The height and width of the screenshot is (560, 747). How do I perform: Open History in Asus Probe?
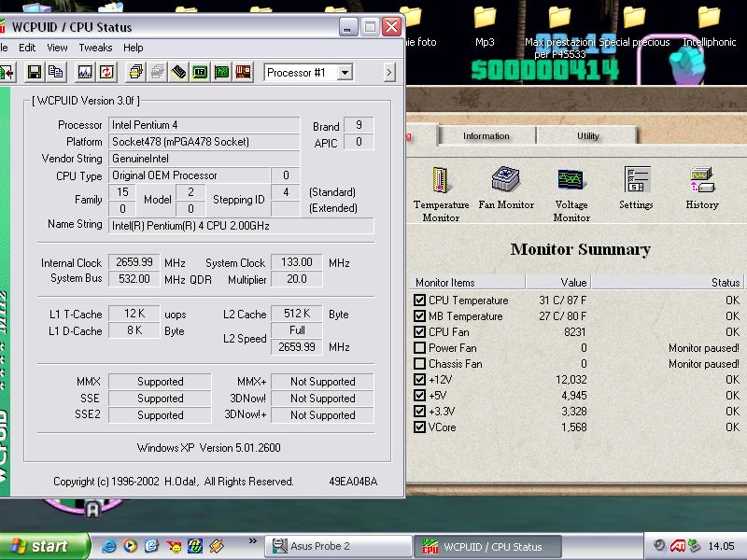tap(702, 189)
